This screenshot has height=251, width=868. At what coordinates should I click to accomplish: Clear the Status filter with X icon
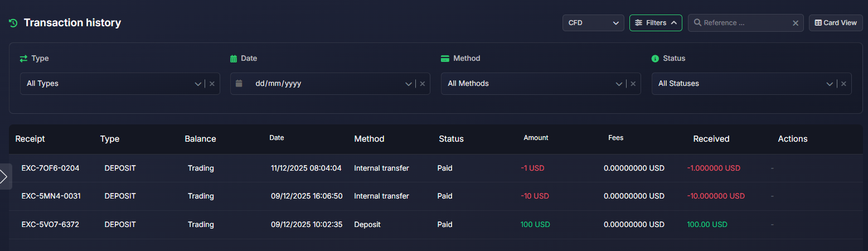pos(843,84)
